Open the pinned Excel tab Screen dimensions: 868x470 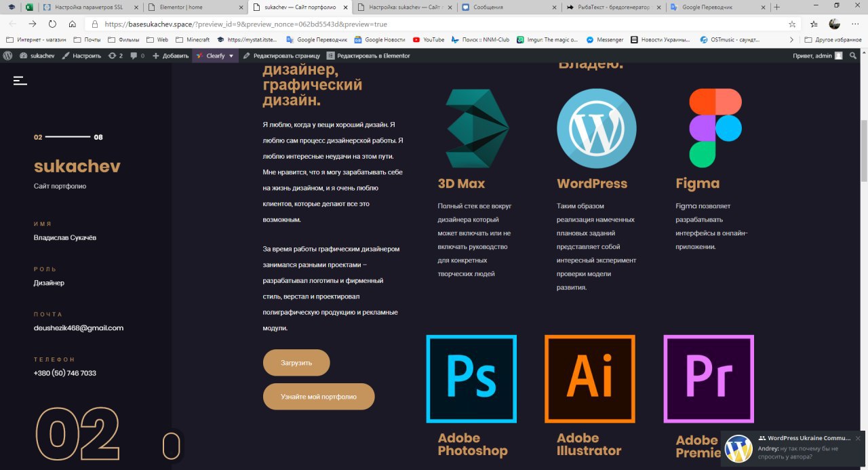[x=28, y=7]
